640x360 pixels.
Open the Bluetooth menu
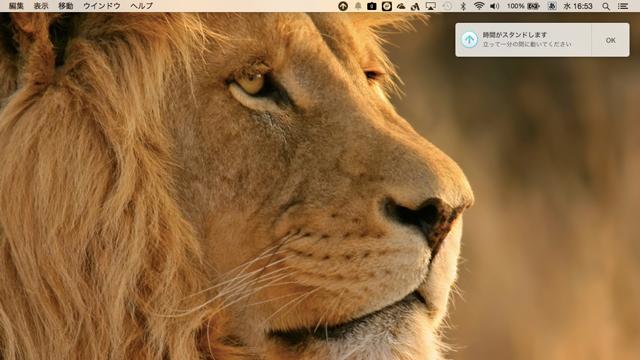pos(463,6)
